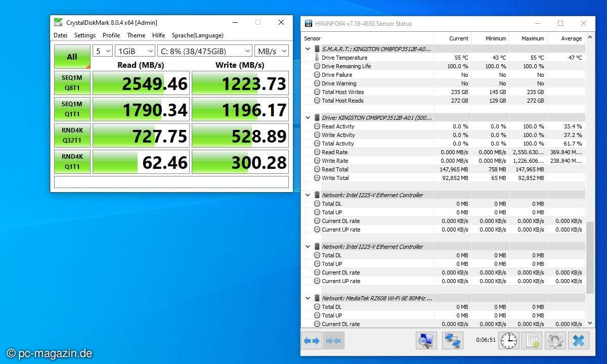
Task: Open the Settings menu in CrystalDiskMark
Action: [x=85, y=35]
